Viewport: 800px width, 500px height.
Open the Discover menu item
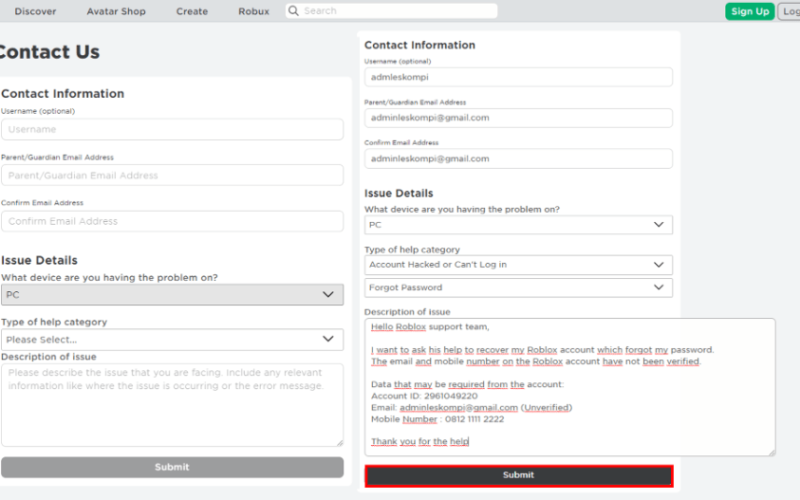[x=35, y=11]
